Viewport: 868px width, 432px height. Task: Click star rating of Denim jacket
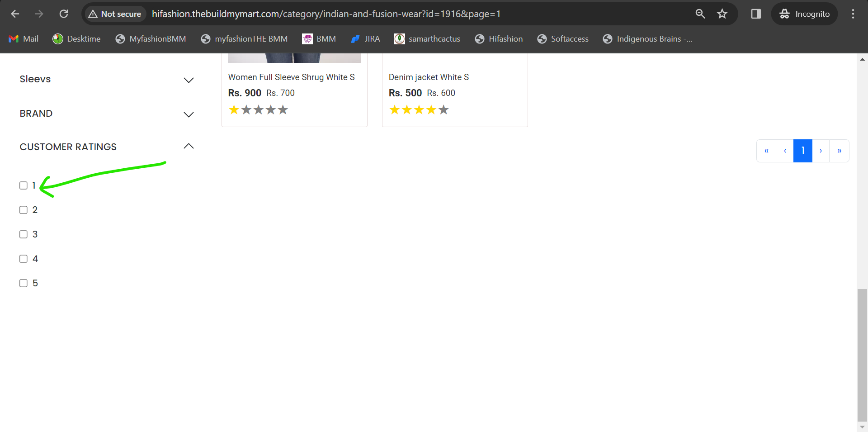pyautogui.click(x=419, y=110)
